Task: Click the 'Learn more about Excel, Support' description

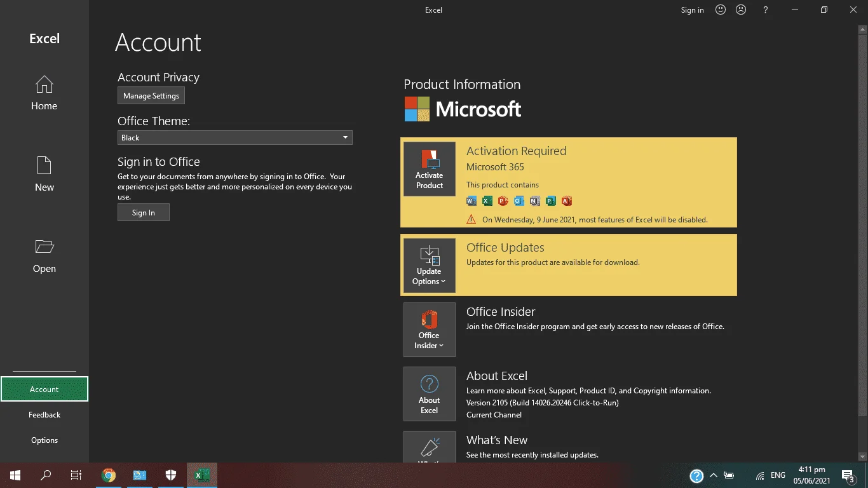Action: pos(588,391)
